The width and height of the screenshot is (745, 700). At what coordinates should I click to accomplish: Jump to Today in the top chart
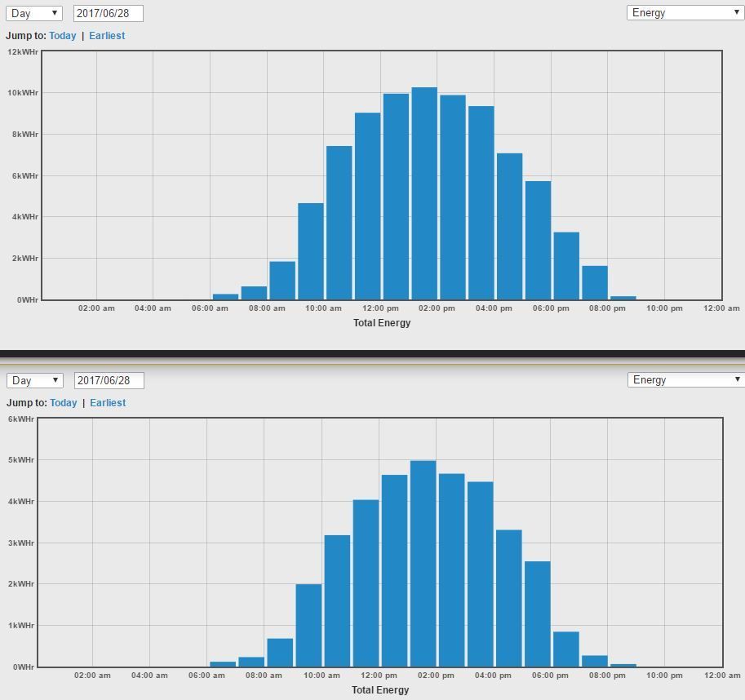click(63, 36)
